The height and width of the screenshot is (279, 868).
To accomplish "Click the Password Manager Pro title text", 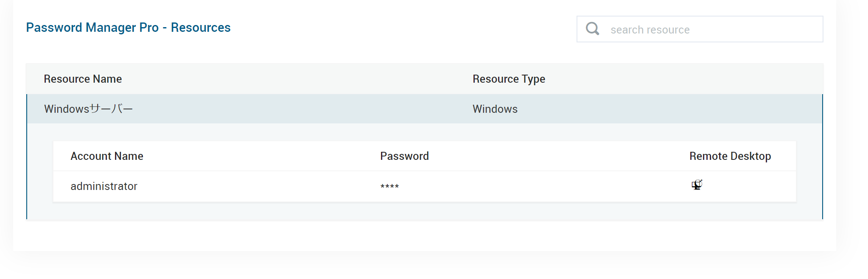I will [x=92, y=28].
